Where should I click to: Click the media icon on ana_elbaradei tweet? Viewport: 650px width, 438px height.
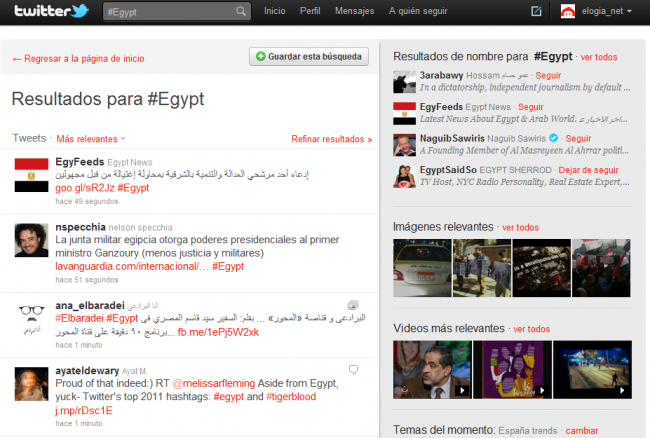click(353, 305)
